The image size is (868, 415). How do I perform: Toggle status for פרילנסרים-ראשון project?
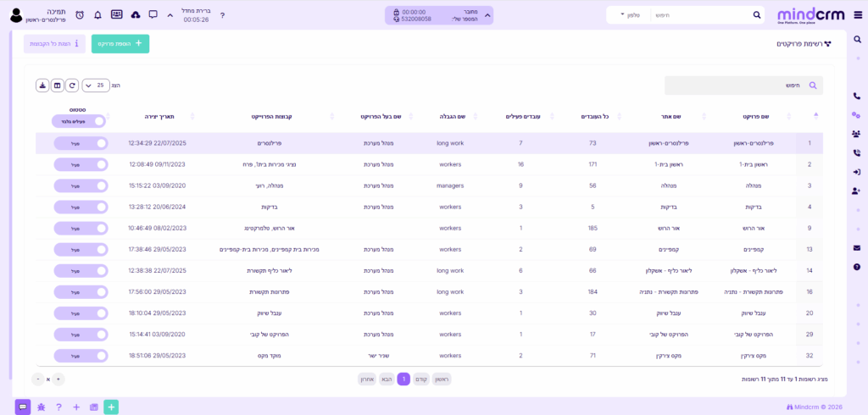tap(81, 143)
